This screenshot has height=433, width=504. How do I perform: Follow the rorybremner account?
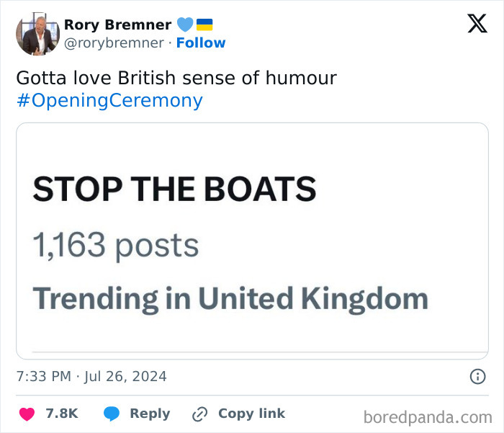pyautogui.click(x=201, y=43)
